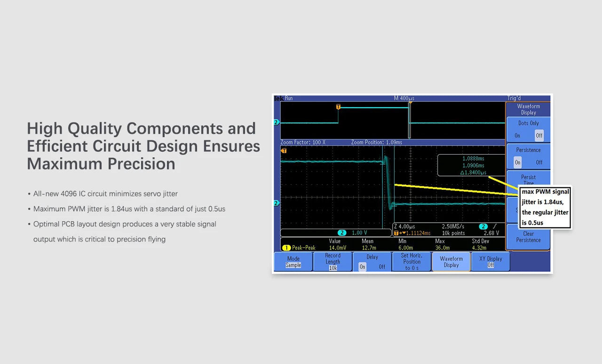Select the orange trigger position marker
Viewport: 602px width, 364px height.
point(338,107)
